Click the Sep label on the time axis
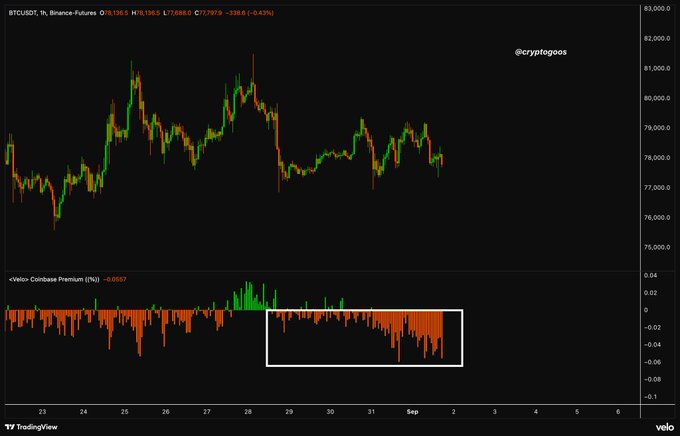 pyautogui.click(x=412, y=412)
